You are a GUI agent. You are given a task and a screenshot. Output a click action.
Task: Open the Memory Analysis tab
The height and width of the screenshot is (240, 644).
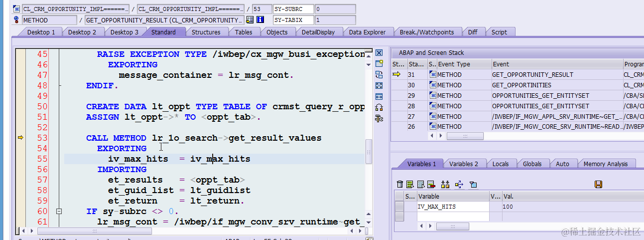pos(606,164)
